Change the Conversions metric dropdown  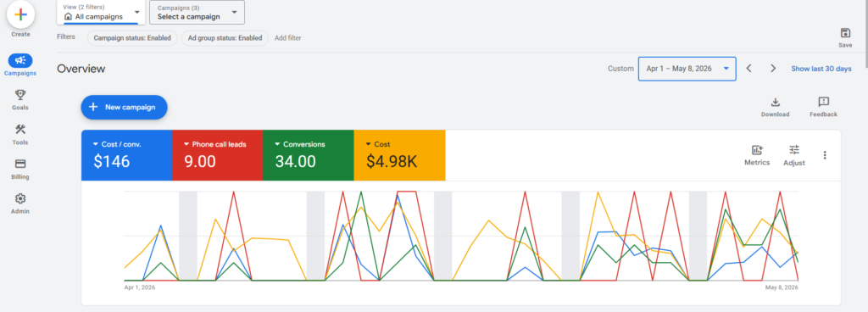pos(299,144)
